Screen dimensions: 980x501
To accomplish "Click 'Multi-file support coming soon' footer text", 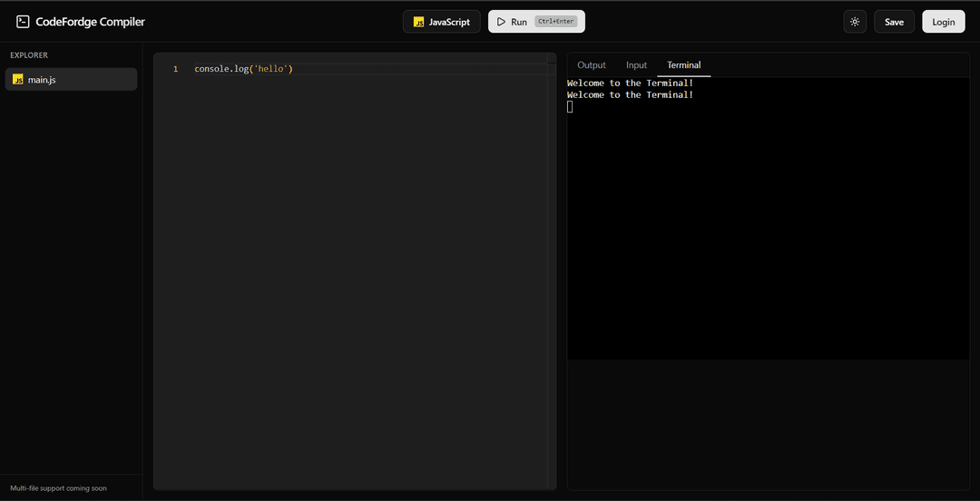I will tap(58, 488).
